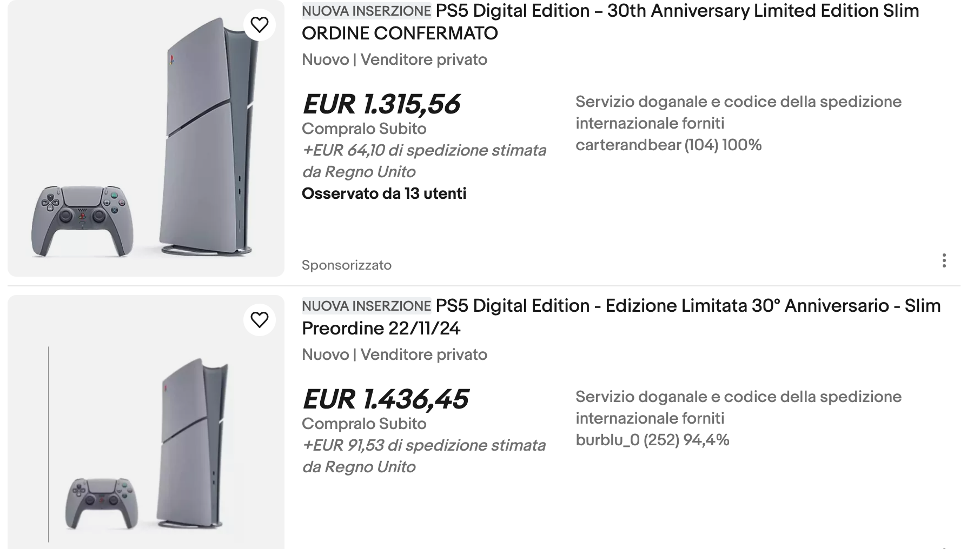Click the EUR 1.315,56 price
The image size is (980, 549).
[381, 104]
